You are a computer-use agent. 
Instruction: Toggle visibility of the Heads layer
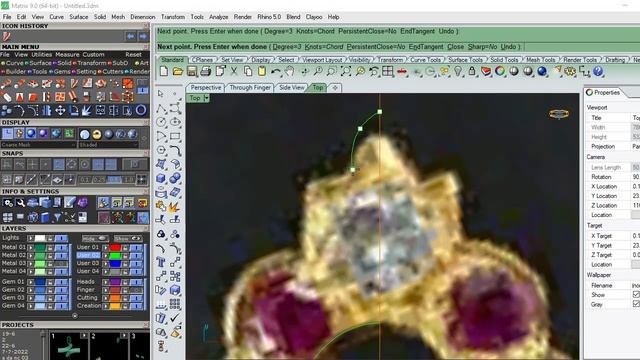click(136, 282)
